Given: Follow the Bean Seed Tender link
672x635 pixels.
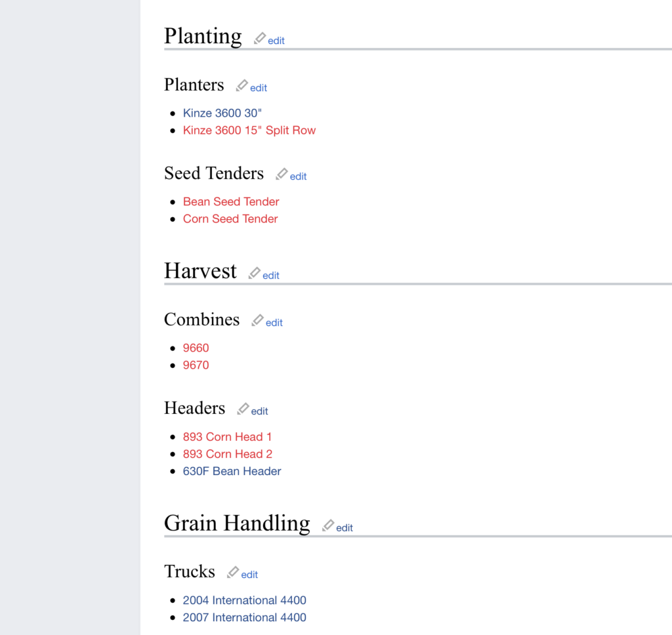Looking at the screenshot, I should pos(231,202).
